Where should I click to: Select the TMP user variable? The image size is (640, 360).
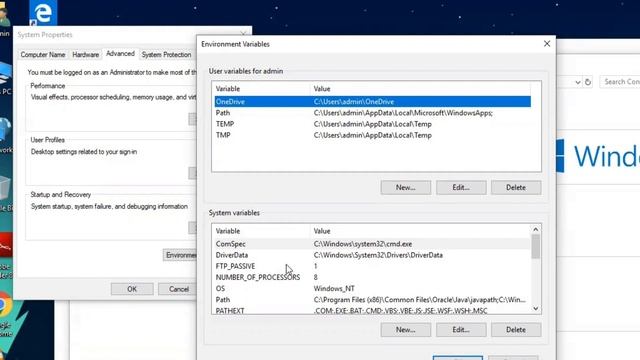tap(373, 135)
